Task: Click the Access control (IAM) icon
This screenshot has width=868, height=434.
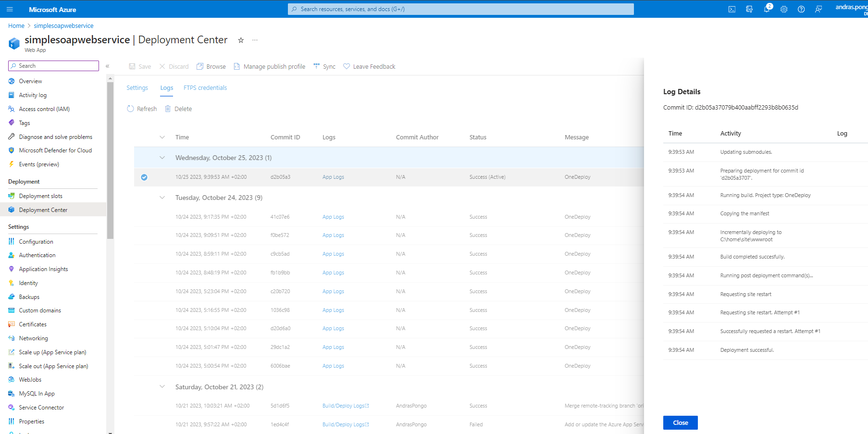Action: 12,109
